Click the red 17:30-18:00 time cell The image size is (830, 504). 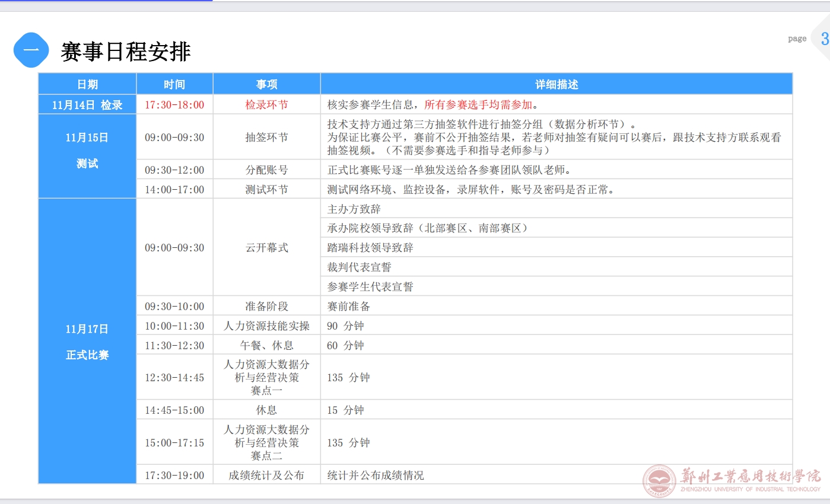[x=174, y=105]
